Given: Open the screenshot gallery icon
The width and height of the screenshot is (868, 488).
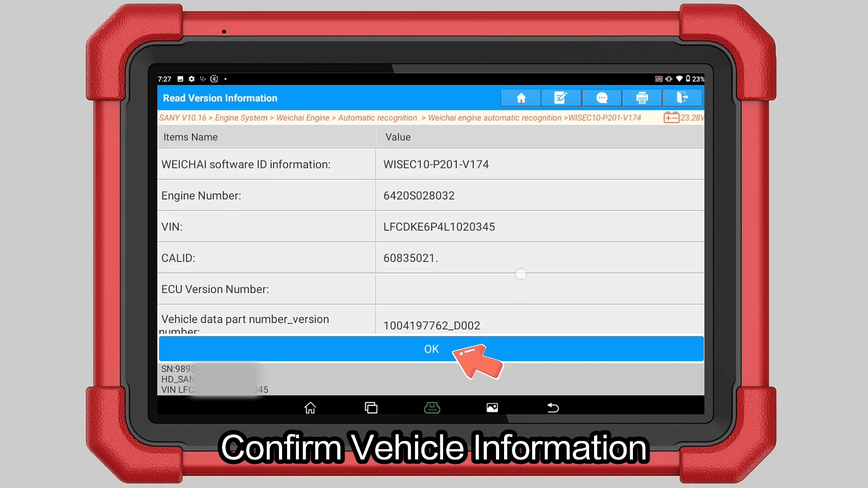Looking at the screenshot, I should pos(492,407).
